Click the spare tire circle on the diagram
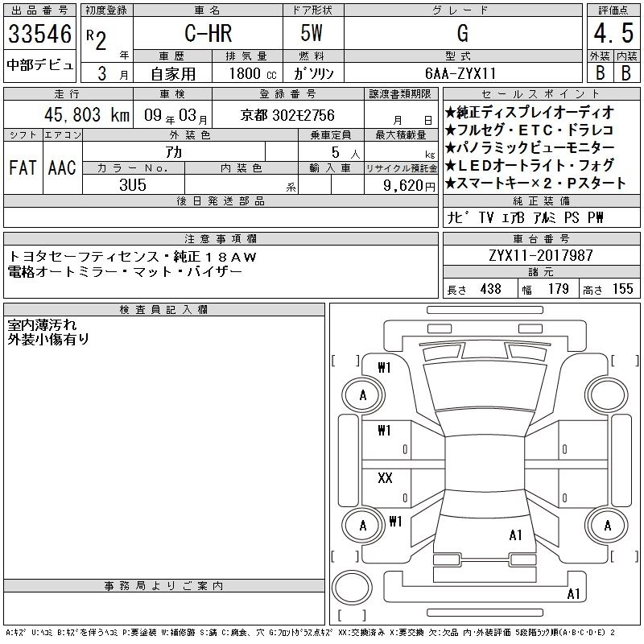This screenshot has width=644, height=644. (352, 588)
